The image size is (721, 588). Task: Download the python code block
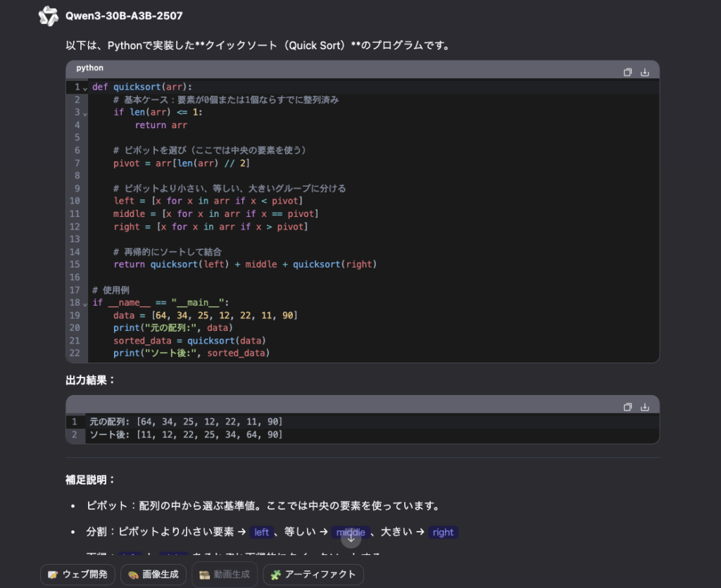645,72
